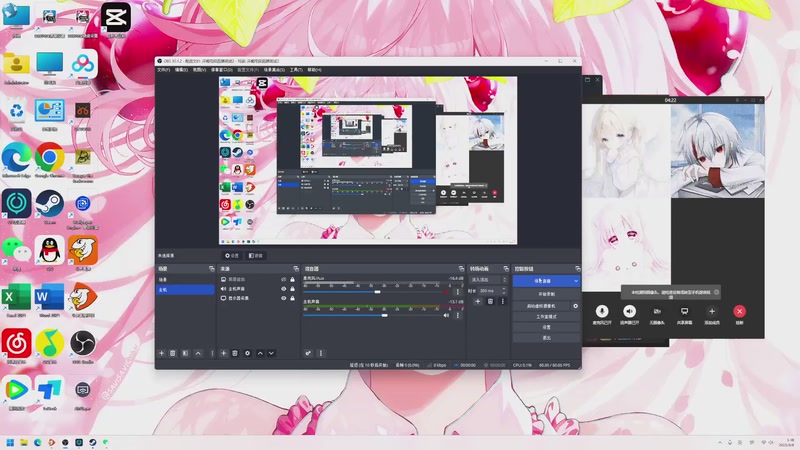Delete selected source with the Sources trash icon
The height and width of the screenshot is (450, 800).
[235, 353]
